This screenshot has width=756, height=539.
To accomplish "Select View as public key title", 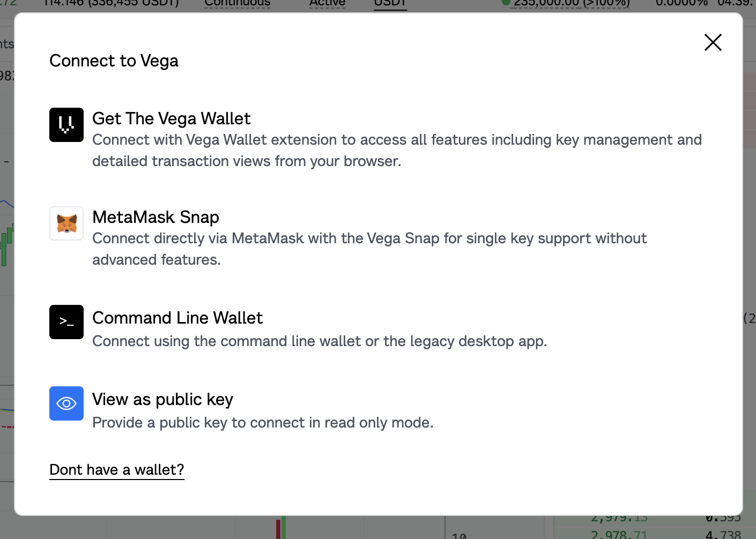I will (x=162, y=399).
